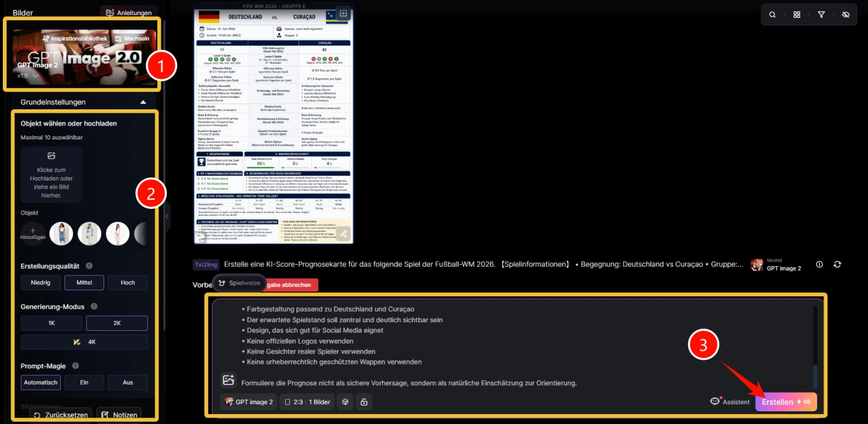The image size is (868, 424).
Task: Click the regenerate refresh icon
Action: 837,264
